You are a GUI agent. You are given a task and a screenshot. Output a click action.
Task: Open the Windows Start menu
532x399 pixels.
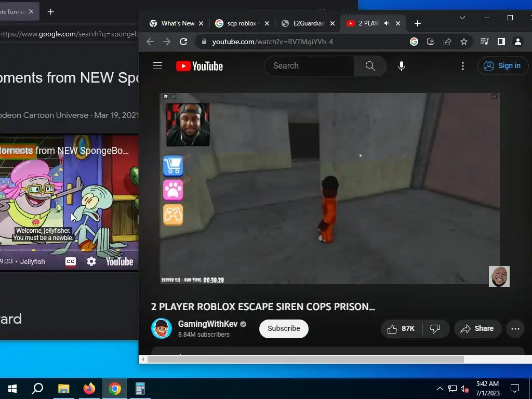[12, 389]
